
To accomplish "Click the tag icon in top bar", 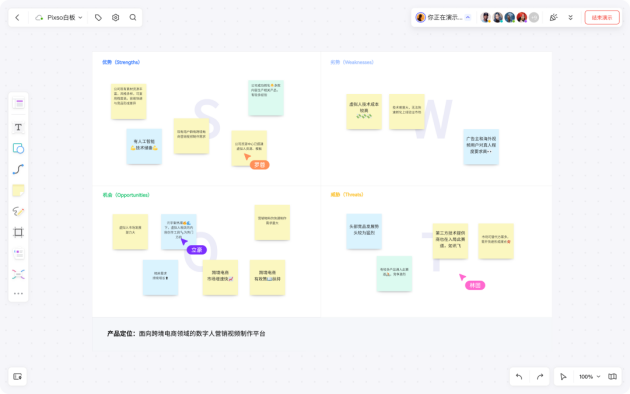I will click(x=98, y=17).
